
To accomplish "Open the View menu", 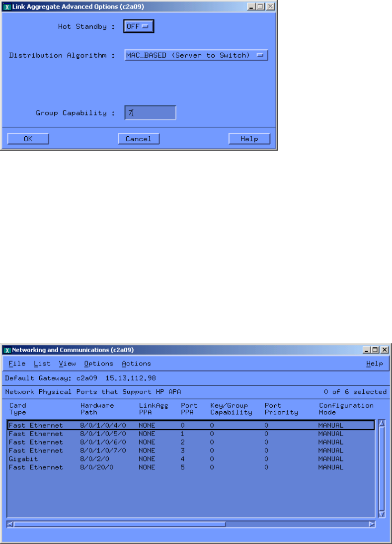I will 67,363.
